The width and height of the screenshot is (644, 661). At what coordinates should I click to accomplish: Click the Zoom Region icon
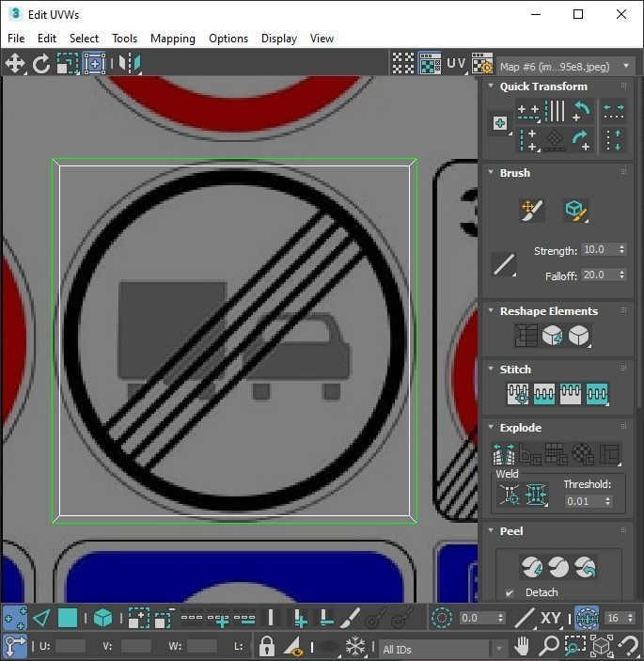click(x=575, y=645)
